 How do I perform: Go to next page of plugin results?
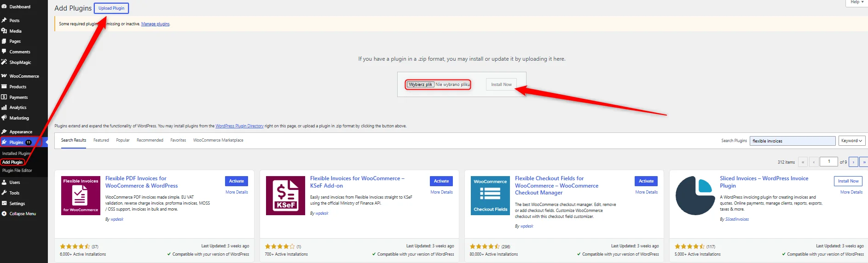click(x=853, y=162)
